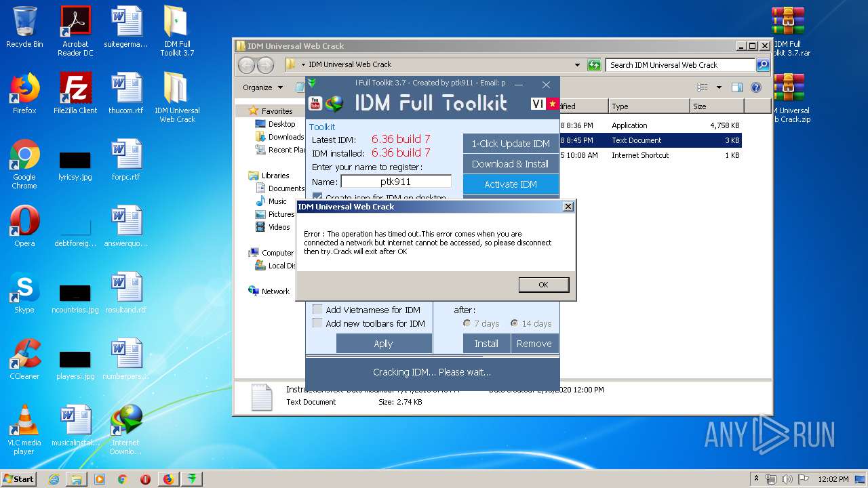Sort by the Size column header
868x488 pixels.
pos(716,106)
